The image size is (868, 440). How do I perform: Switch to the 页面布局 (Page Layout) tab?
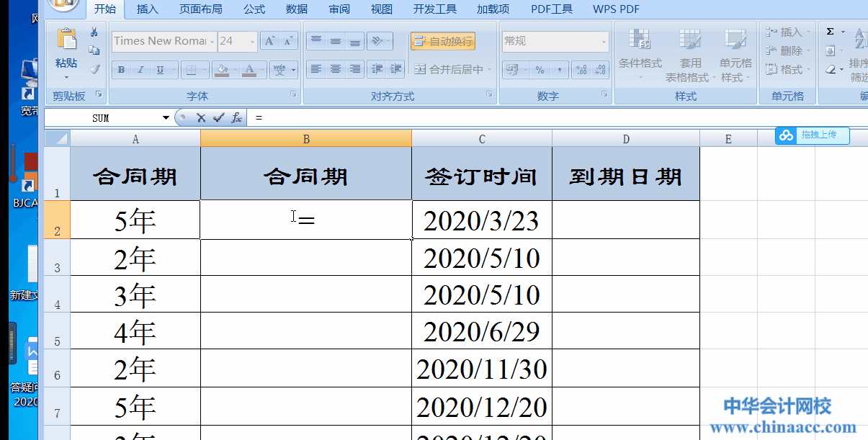pos(200,9)
